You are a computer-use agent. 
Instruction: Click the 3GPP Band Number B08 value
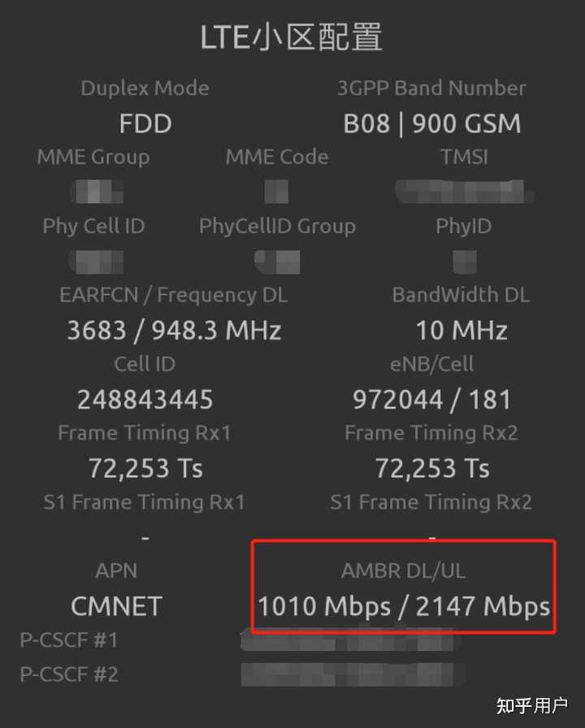click(x=431, y=123)
